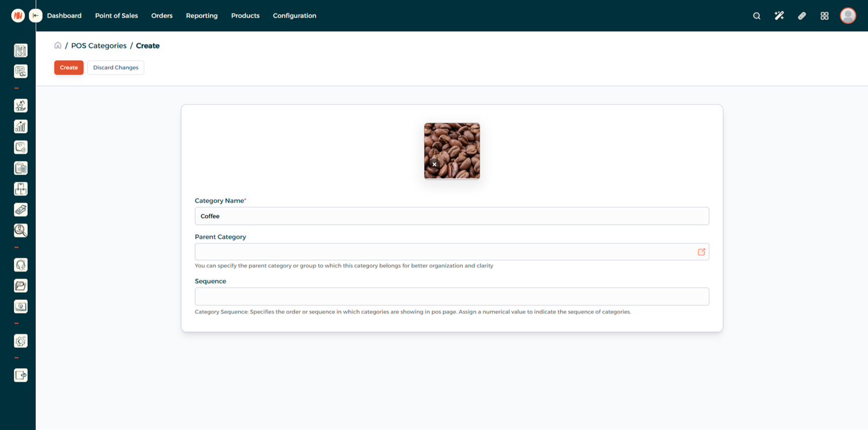Open the Point of Sales menu
The width and height of the screenshot is (868, 430).
coord(116,16)
